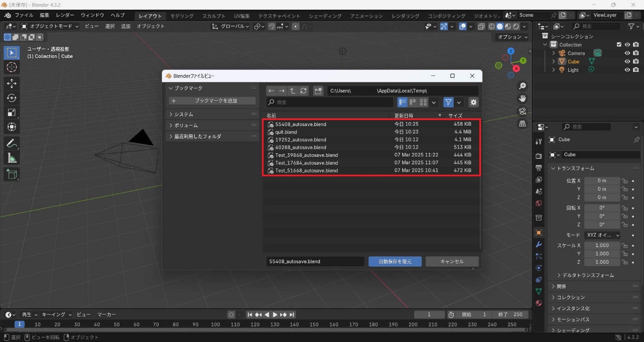Switch to Sculpting workspace tab
Viewport: 644px width, 342px height.
coord(214,16)
